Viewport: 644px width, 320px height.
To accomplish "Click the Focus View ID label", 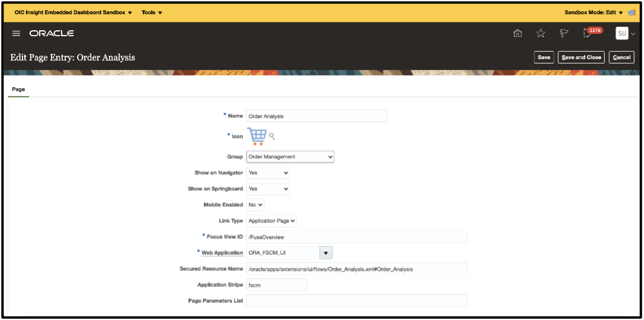I will (x=225, y=236).
